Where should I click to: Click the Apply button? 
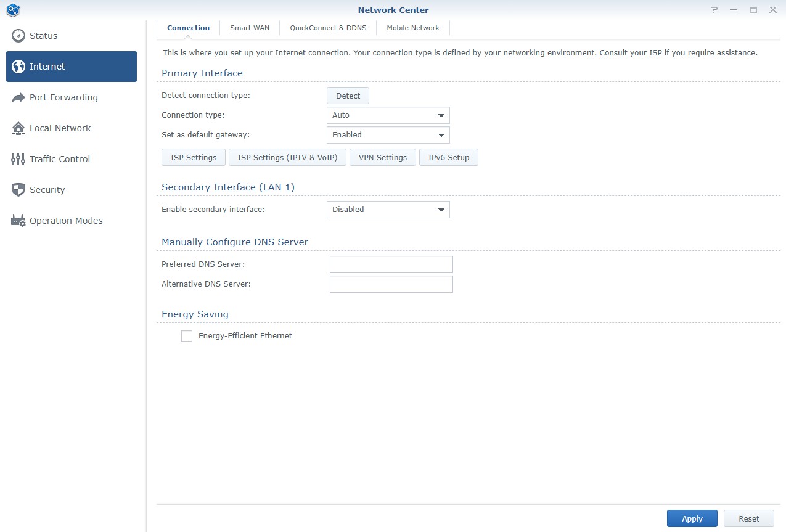(x=692, y=518)
